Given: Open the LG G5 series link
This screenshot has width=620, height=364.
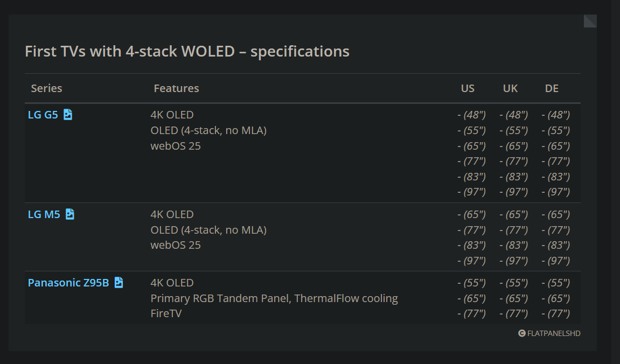Looking at the screenshot, I should (x=43, y=115).
